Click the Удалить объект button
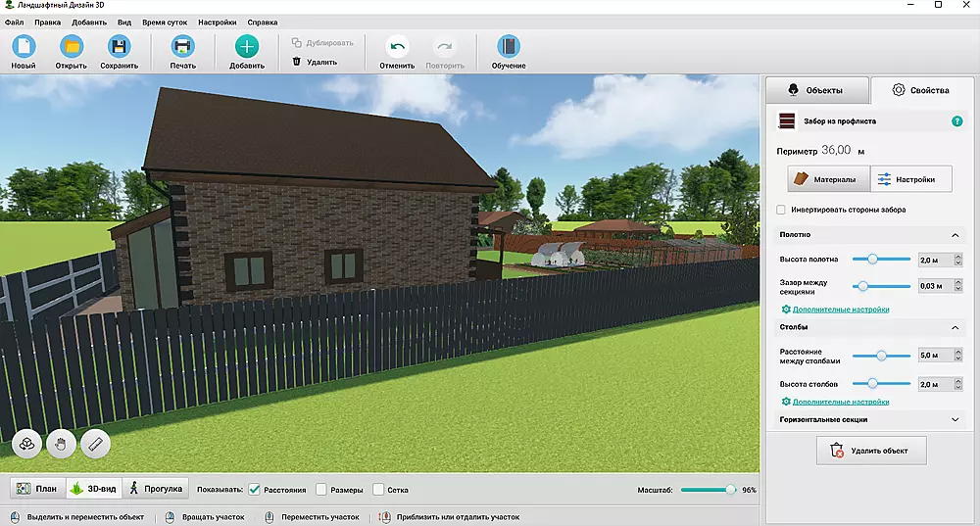Viewport: 980px width, 526px height. pos(869,451)
